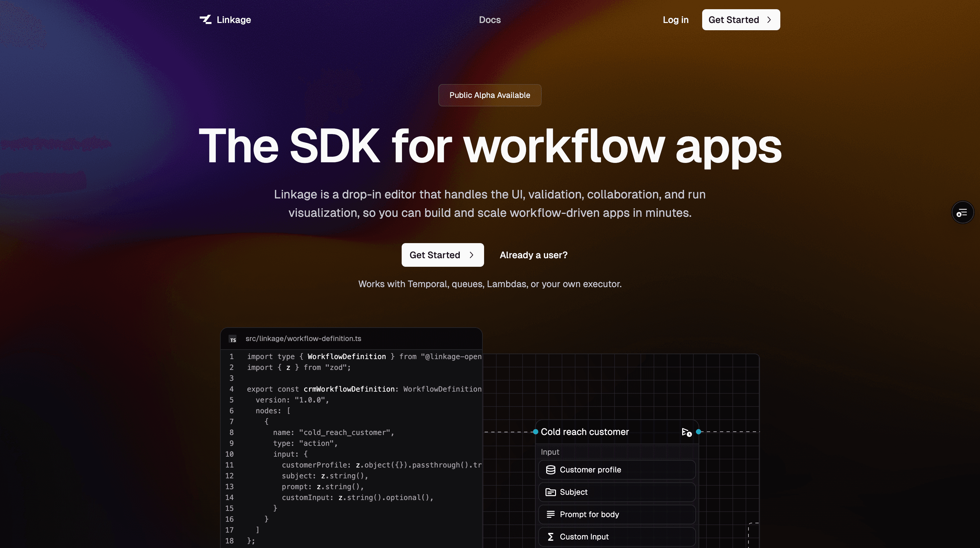Click the Already a user? link
Viewport: 980px width, 548px height.
click(x=533, y=255)
